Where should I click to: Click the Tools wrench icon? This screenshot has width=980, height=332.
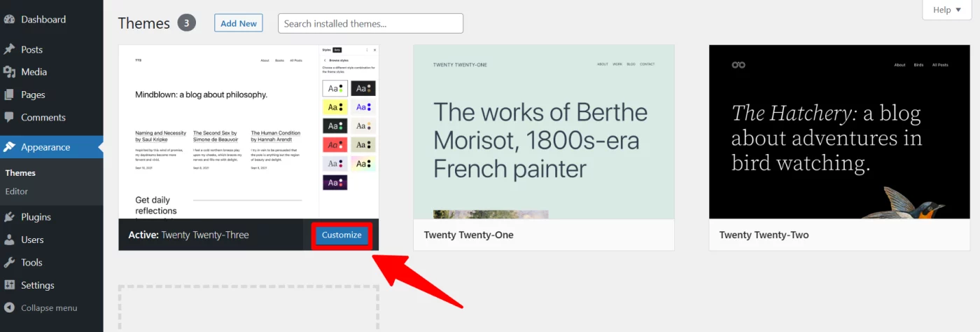click(9, 263)
